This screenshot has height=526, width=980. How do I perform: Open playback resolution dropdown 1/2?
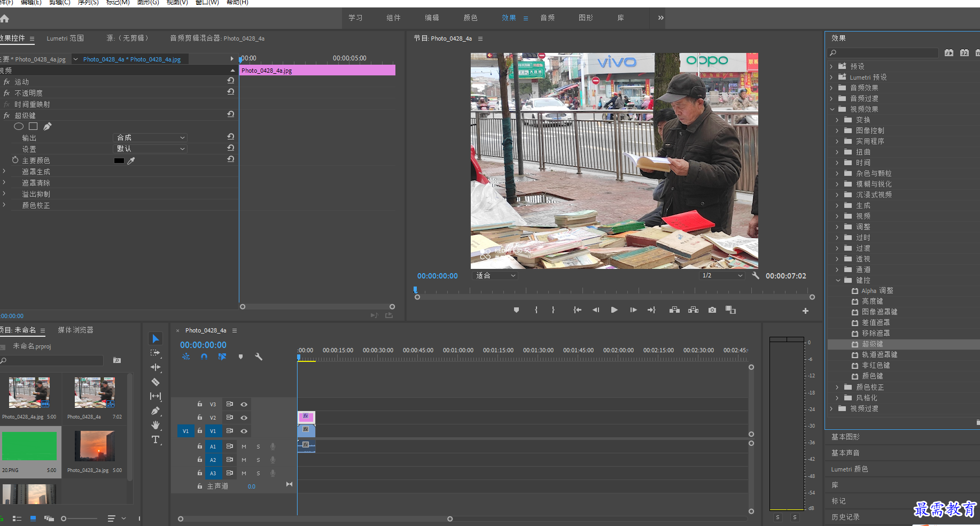(722, 276)
